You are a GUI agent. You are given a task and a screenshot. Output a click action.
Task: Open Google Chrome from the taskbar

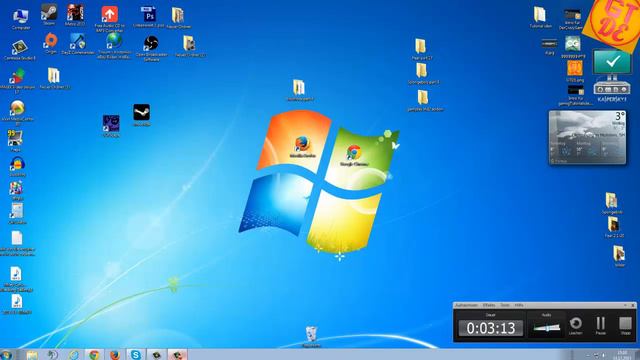(x=94, y=355)
